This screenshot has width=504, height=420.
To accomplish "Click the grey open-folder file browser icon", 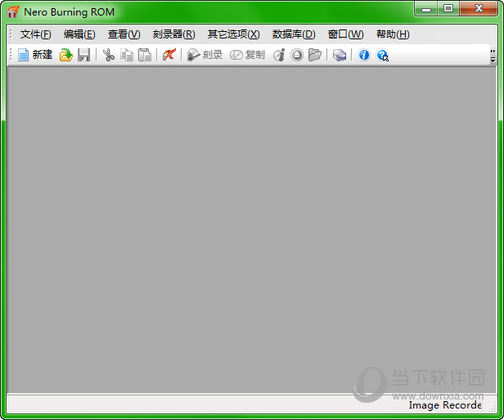I will tap(315, 55).
